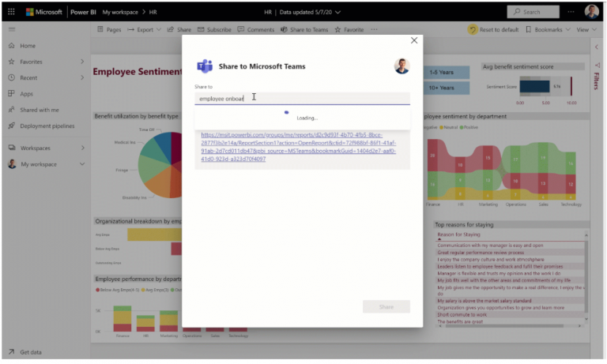Click the Sentiment Score gauge bar

pos(534,86)
